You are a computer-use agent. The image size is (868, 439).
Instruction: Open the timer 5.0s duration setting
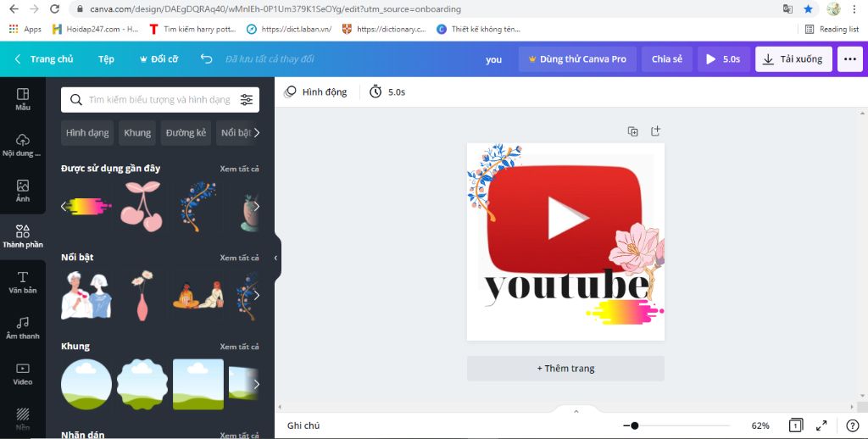tap(387, 92)
